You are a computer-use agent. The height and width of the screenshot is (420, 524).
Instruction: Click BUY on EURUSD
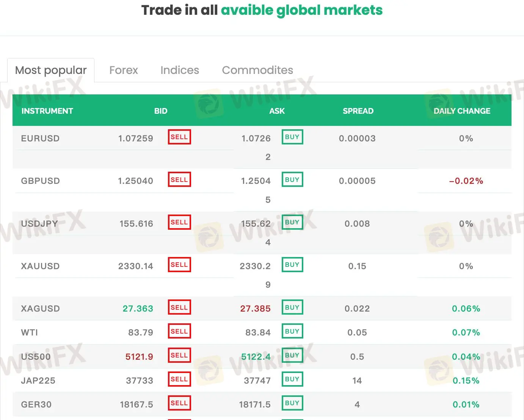tap(292, 137)
